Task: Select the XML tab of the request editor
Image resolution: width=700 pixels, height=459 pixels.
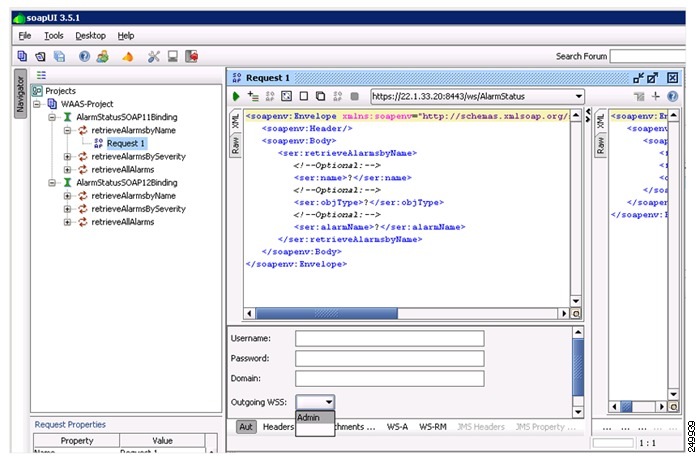Action: [x=236, y=121]
